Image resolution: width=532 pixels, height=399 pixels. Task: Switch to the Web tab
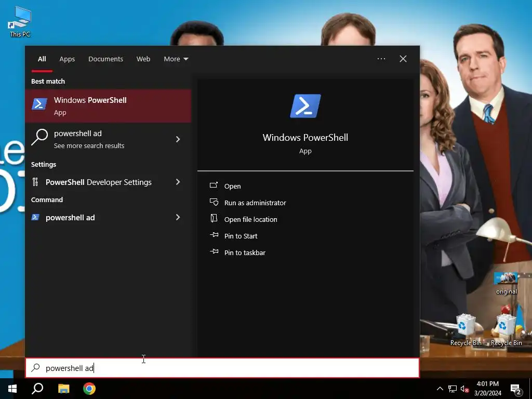[x=143, y=59]
